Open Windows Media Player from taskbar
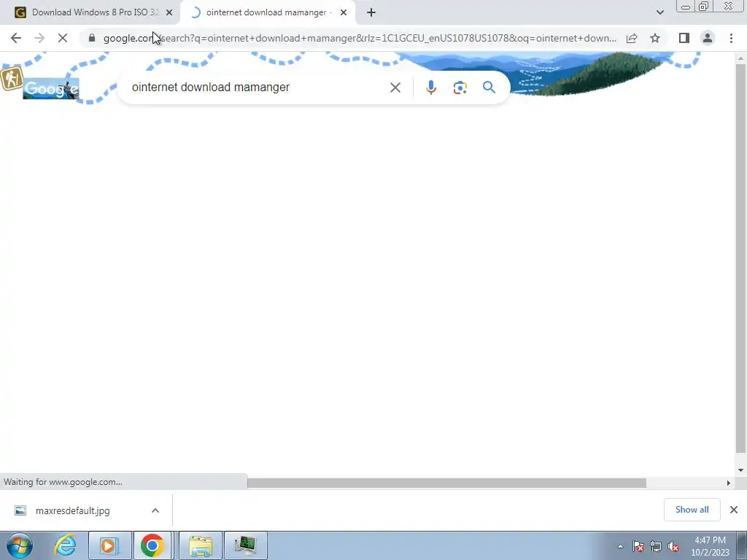747x560 pixels. coord(109,545)
